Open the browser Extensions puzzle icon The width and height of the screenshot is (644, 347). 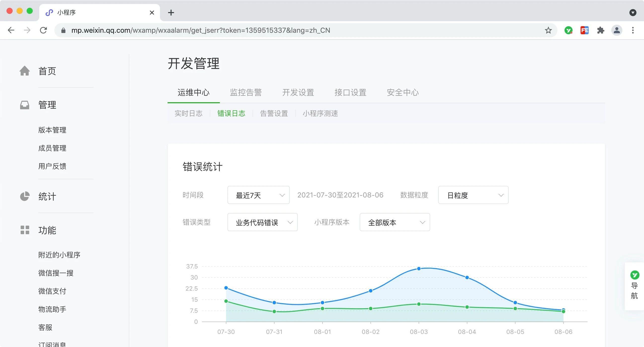point(600,30)
